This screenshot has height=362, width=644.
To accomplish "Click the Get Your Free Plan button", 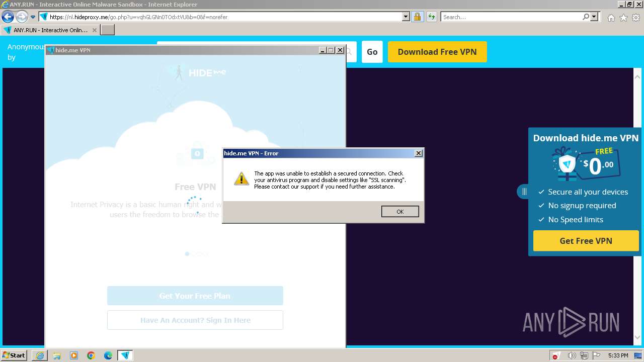I will coord(195,296).
